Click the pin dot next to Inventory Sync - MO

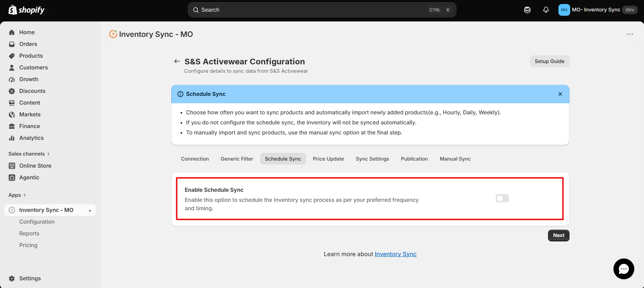tap(90, 211)
